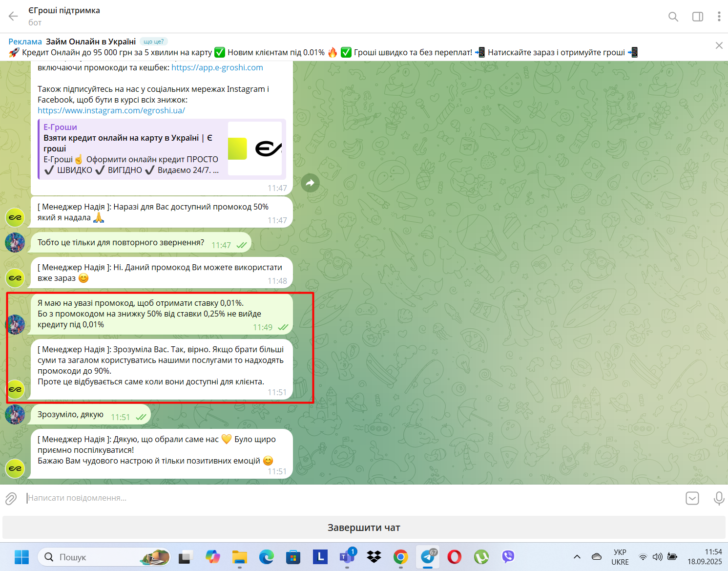Click the taskbar 'Пошук' search box
The height and width of the screenshot is (571, 728).
[104, 557]
